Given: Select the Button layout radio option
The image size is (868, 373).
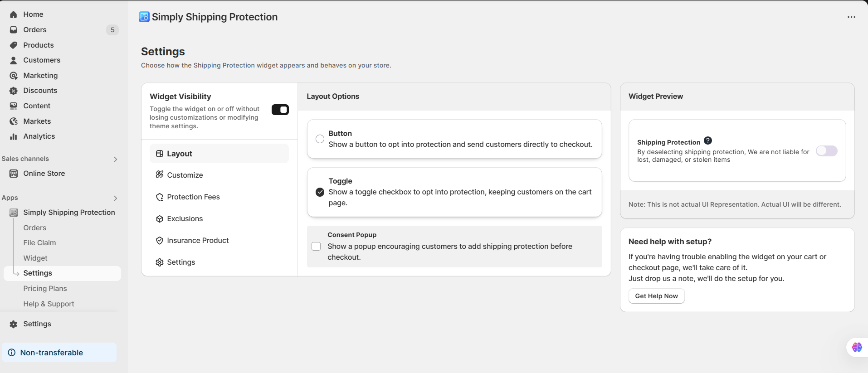Looking at the screenshot, I should pos(320,139).
